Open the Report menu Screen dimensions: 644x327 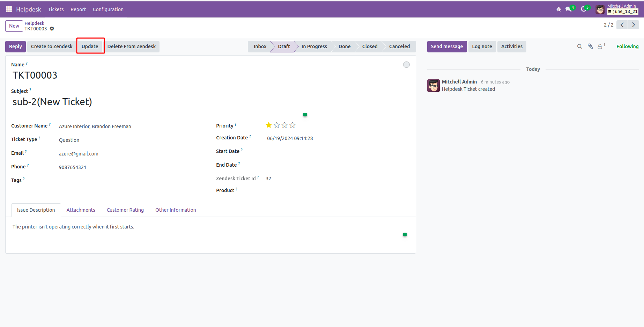click(78, 9)
